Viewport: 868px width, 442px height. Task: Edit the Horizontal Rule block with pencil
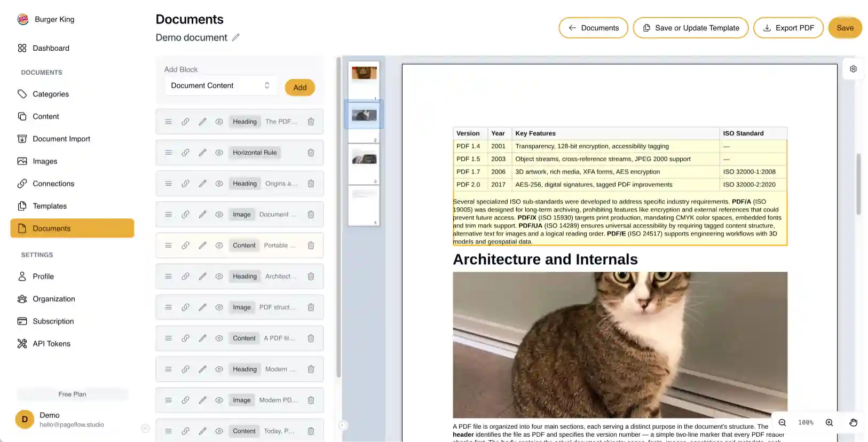coord(202,153)
